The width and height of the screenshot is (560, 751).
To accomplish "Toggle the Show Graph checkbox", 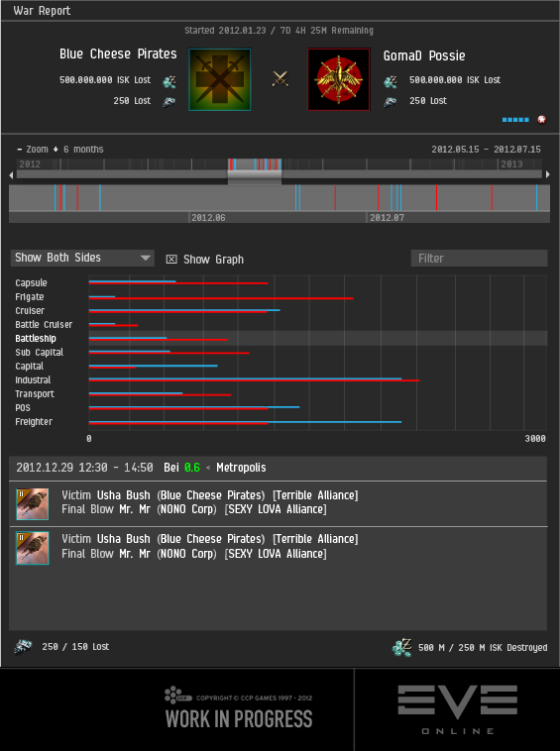I will [171, 260].
